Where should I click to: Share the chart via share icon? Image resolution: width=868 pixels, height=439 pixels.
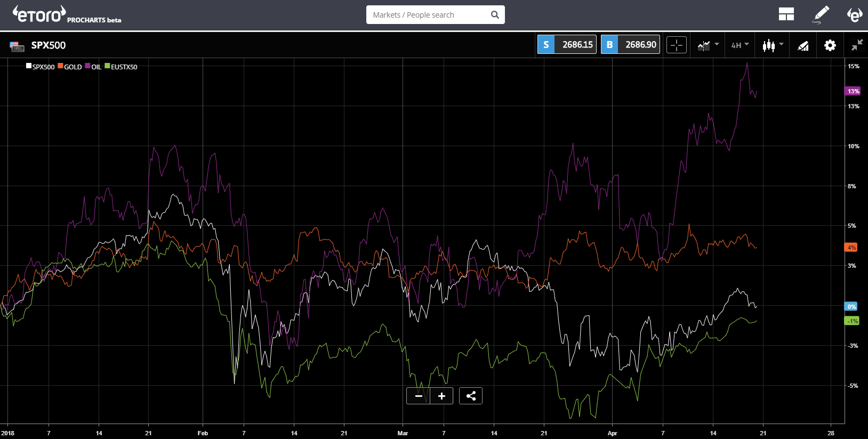471,396
